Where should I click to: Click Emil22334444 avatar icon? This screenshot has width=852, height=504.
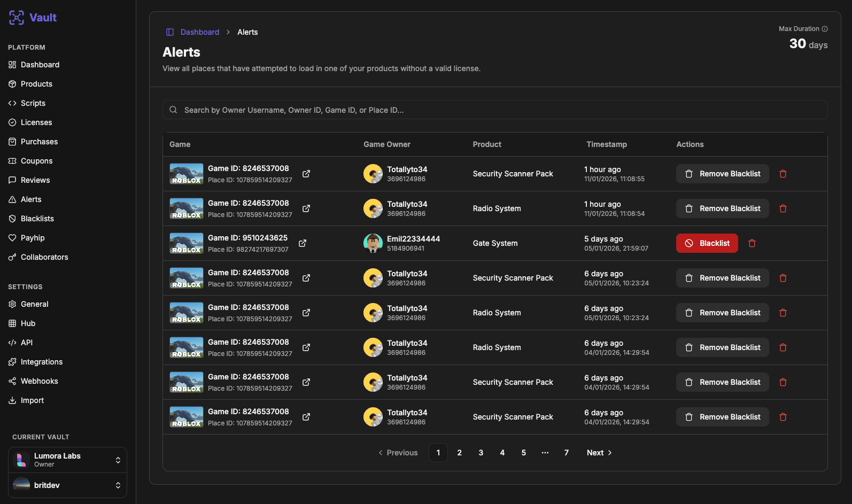[373, 243]
